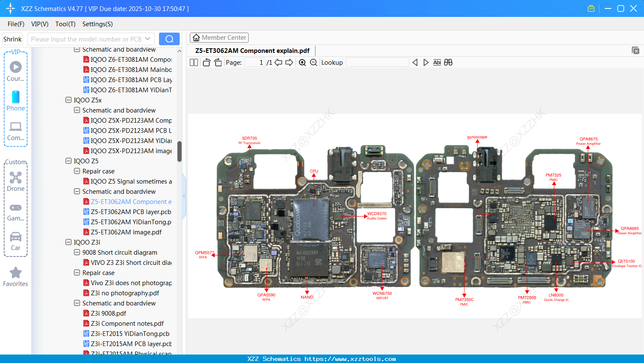
Task: Collapse the IQOO Z5 tree node
Action: tap(68, 161)
